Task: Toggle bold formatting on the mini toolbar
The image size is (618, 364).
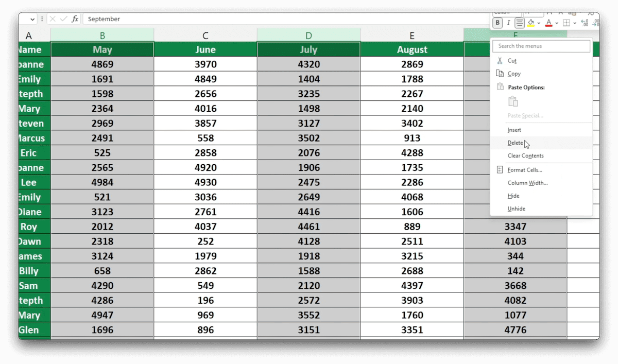Action: pos(497,23)
